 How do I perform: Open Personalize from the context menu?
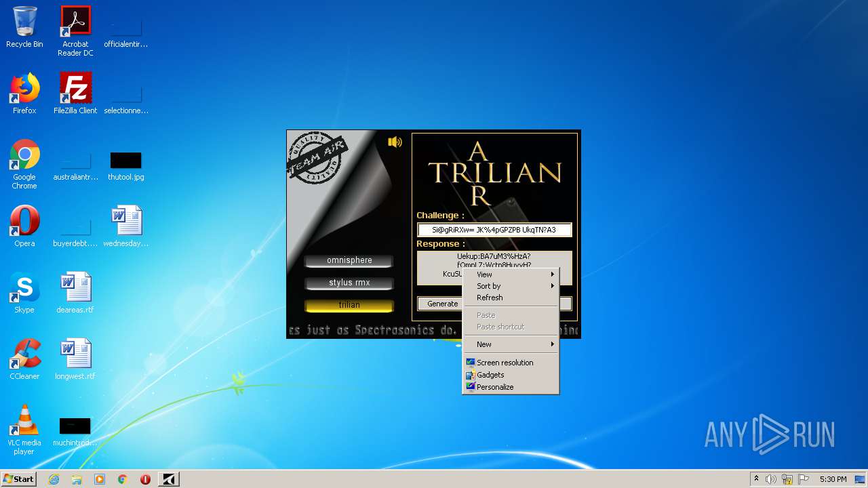pos(511,387)
